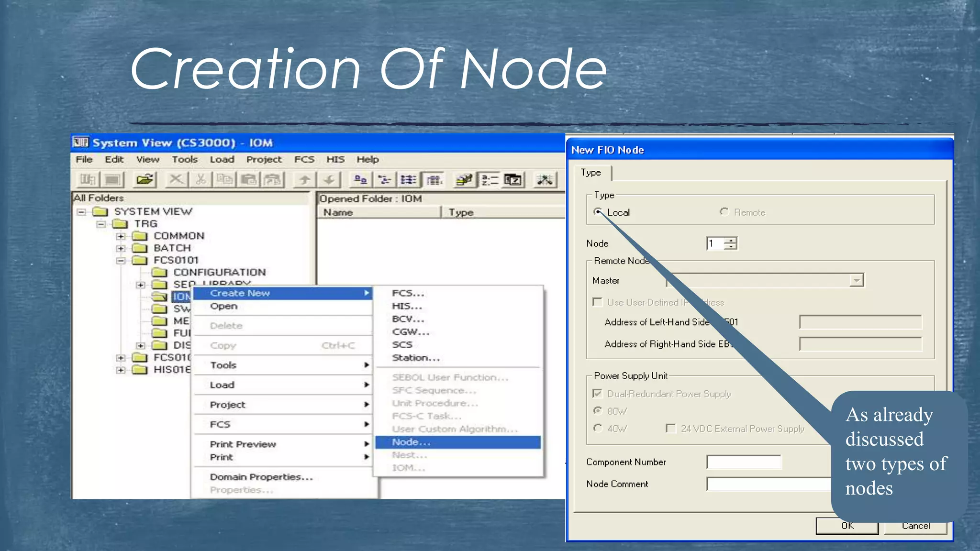Screen dimensions: 980x551
Task: Click the Component Number input field
Action: coord(744,462)
